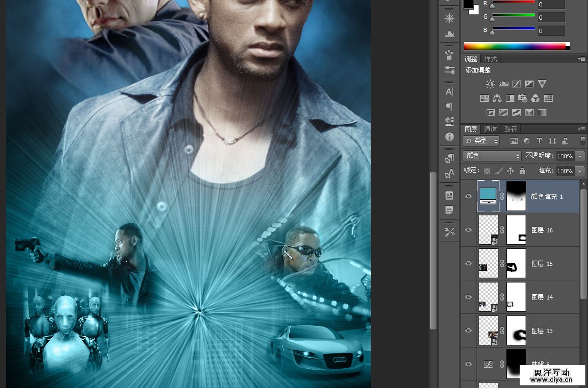The width and height of the screenshot is (588, 388).
Task: Switch to the 通道 tab
Action: pos(490,130)
